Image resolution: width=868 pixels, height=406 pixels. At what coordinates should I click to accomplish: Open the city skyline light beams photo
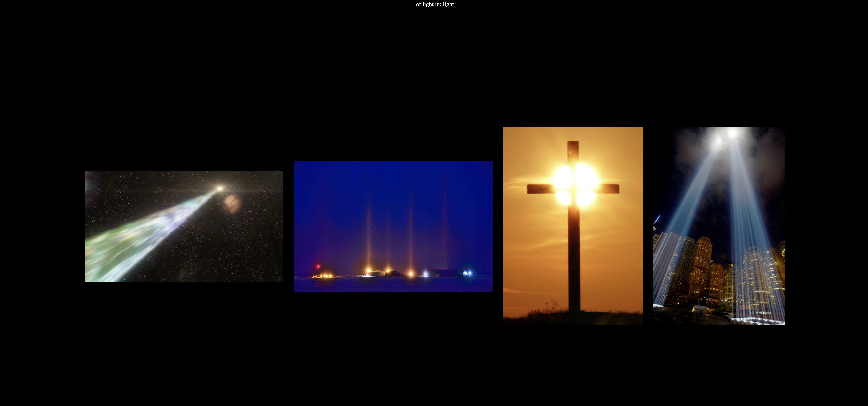[x=719, y=225]
